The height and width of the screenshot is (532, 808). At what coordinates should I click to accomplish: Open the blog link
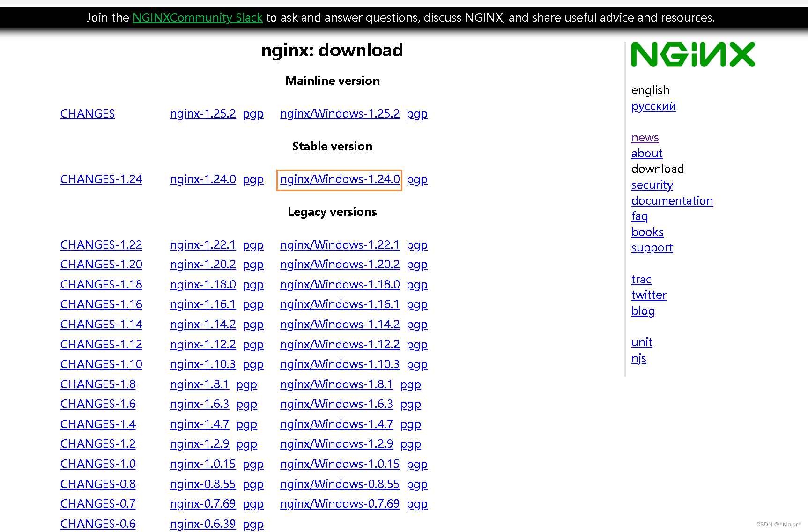coord(643,311)
